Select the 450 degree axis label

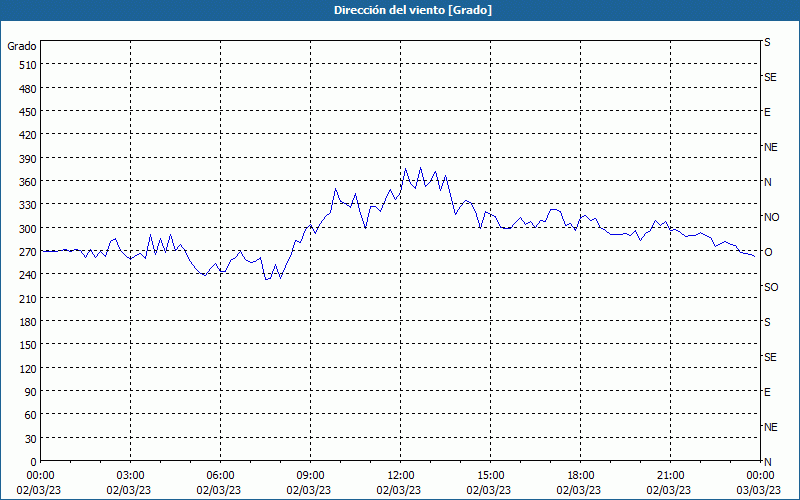point(28,112)
